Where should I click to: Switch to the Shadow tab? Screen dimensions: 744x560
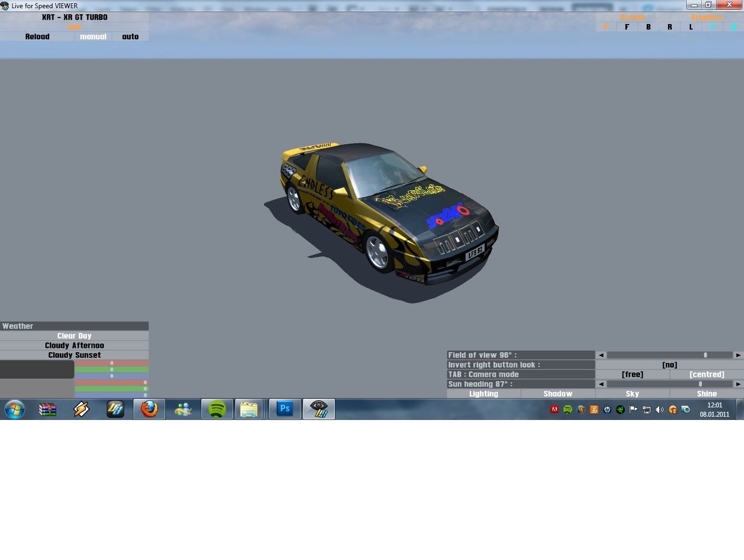point(558,394)
